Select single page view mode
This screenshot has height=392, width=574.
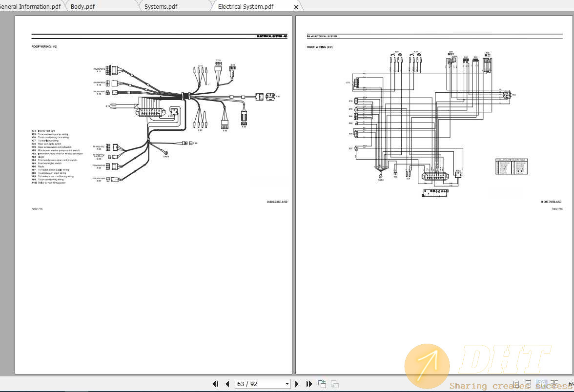[516, 384]
